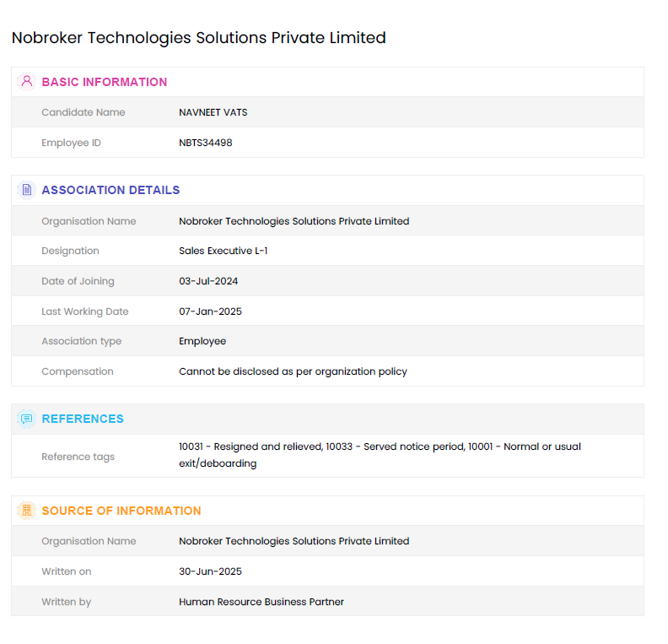Click the employee ID NBTS34498 value
This screenshot has height=644, width=668.
point(206,143)
